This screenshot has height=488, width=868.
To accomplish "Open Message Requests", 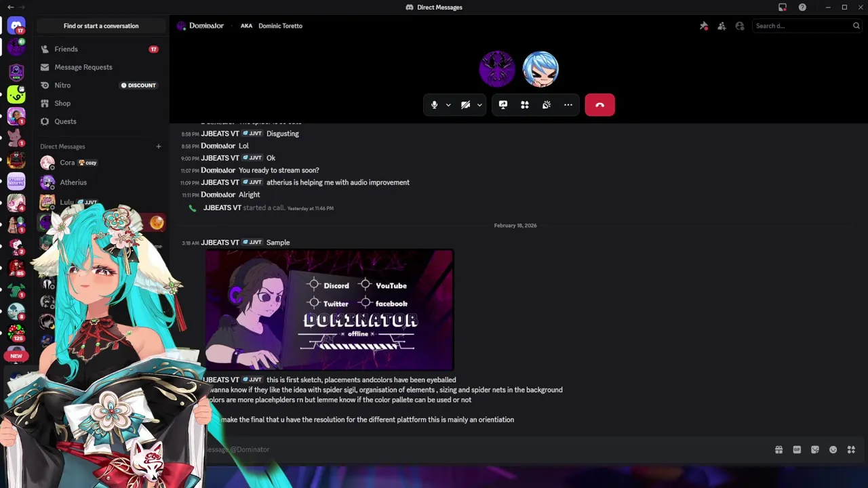I will coord(100,67).
